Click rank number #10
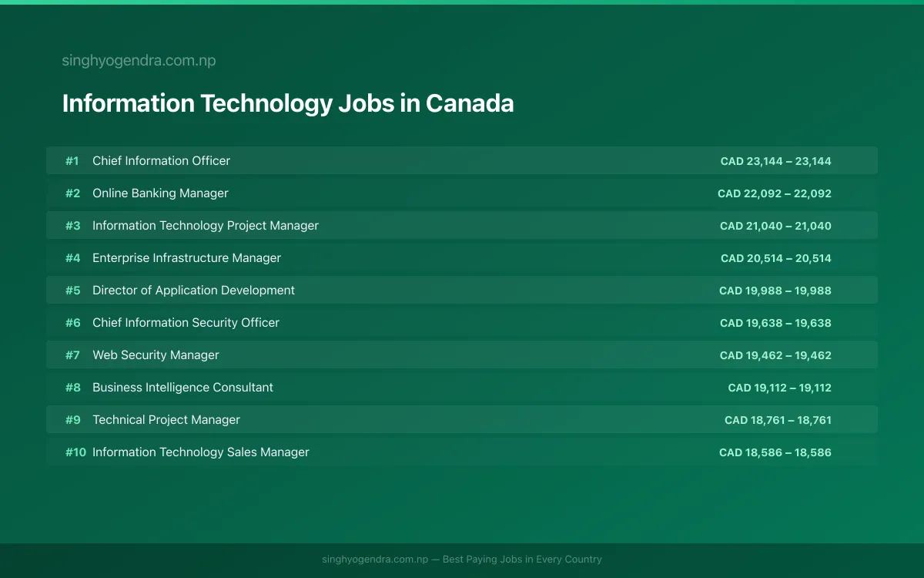The width and height of the screenshot is (924, 578). click(x=75, y=452)
